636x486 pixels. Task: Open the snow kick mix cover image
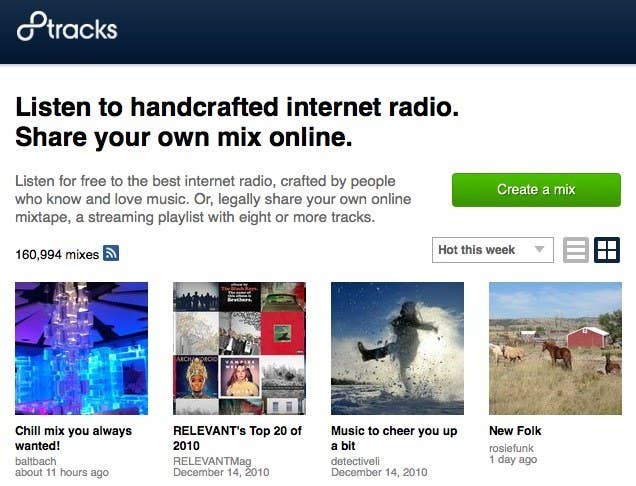tap(397, 348)
